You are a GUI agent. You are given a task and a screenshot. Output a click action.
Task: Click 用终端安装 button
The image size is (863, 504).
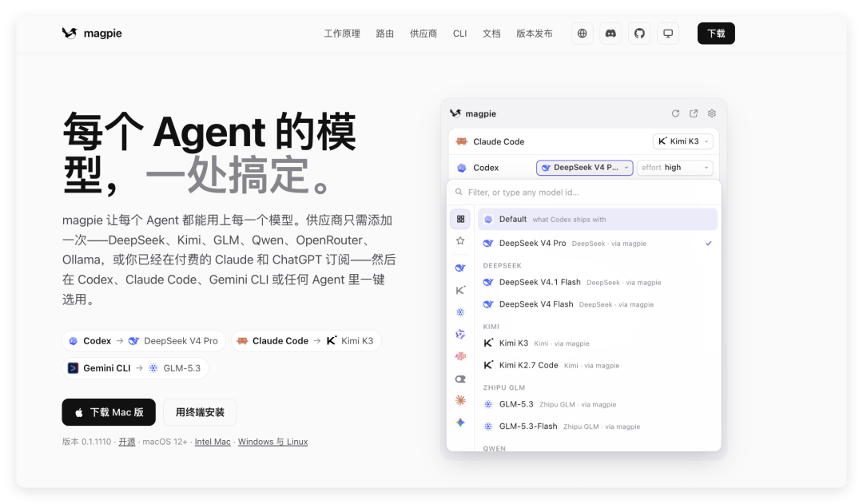[200, 412]
